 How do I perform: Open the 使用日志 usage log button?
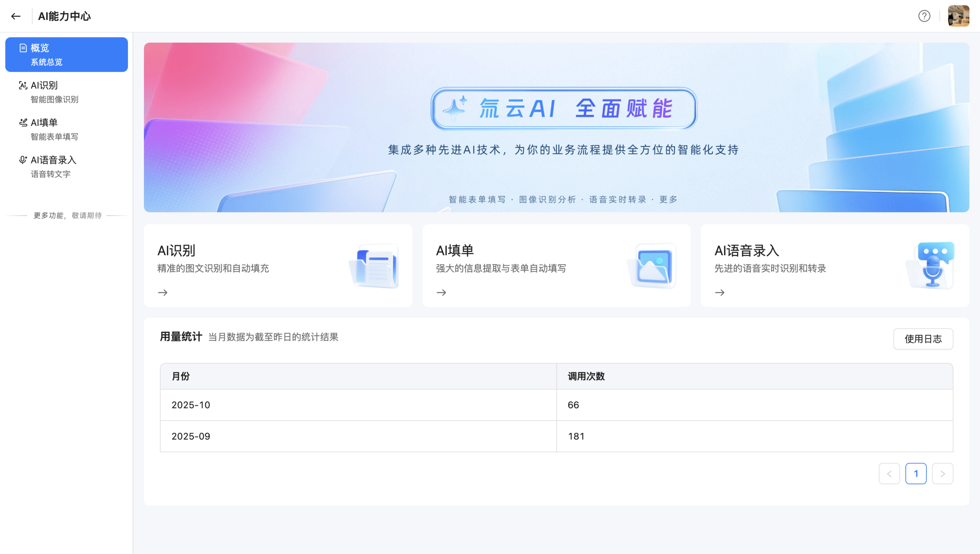click(923, 339)
